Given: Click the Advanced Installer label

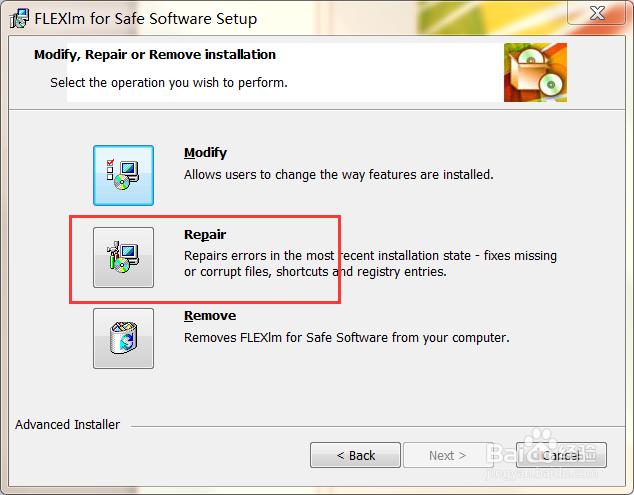Looking at the screenshot, I should pyautogui.click(x=68, y=425).
